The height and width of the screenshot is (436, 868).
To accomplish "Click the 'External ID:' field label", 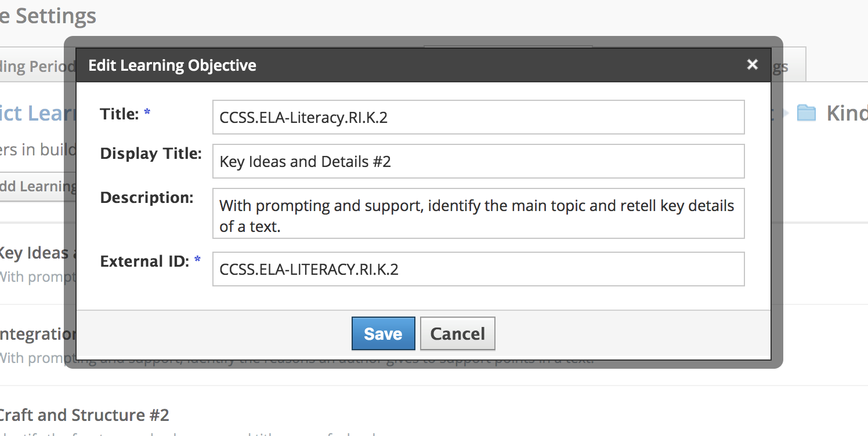I will pos(144,261).
